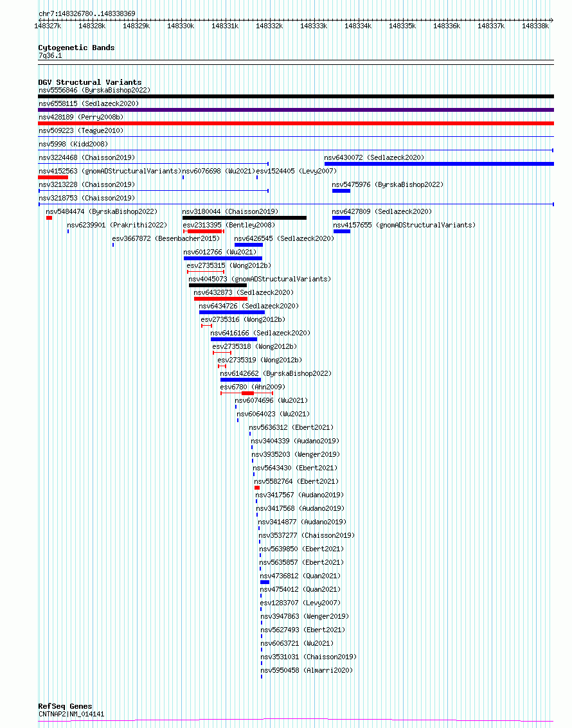Open esv6780 (Ahn2009) label

pyautogui.click(x=253, y=386)
